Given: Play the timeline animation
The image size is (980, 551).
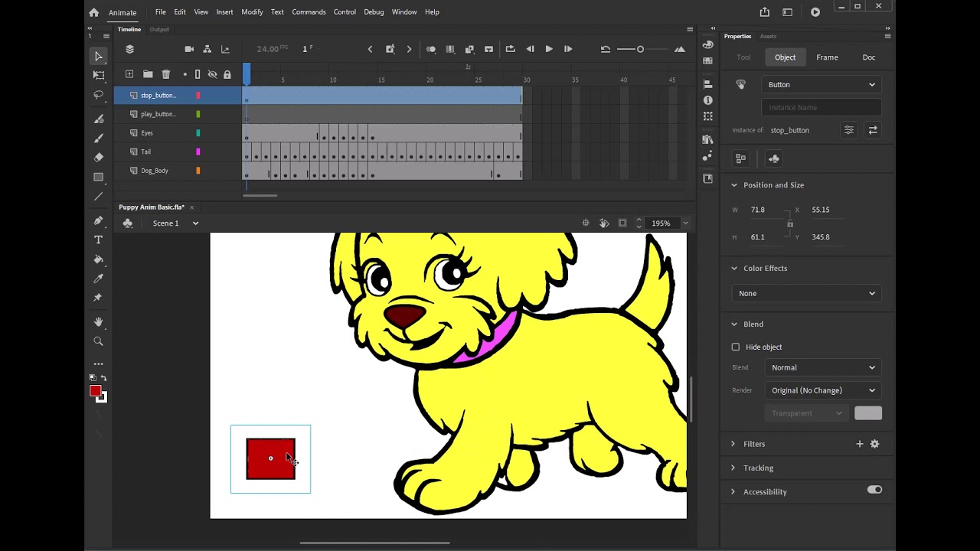Looking at the screenshot, I should pyautogui.click(x=549, y=49).
